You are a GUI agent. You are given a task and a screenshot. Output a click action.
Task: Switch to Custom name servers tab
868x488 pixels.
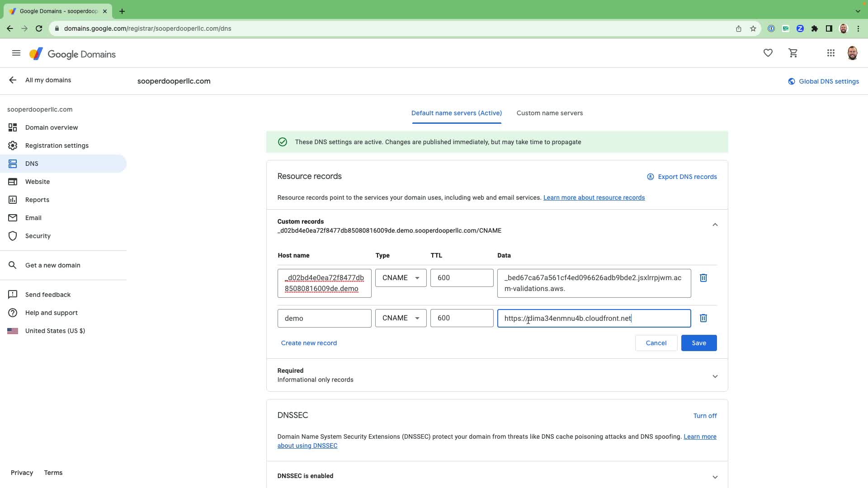coord(549,113)
